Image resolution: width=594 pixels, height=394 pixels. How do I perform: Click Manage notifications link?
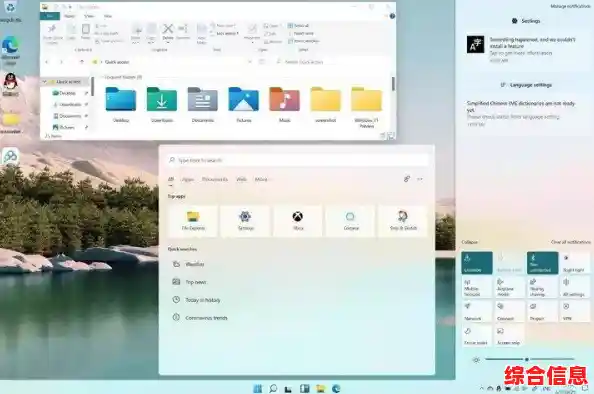click(x=570, y=6)
